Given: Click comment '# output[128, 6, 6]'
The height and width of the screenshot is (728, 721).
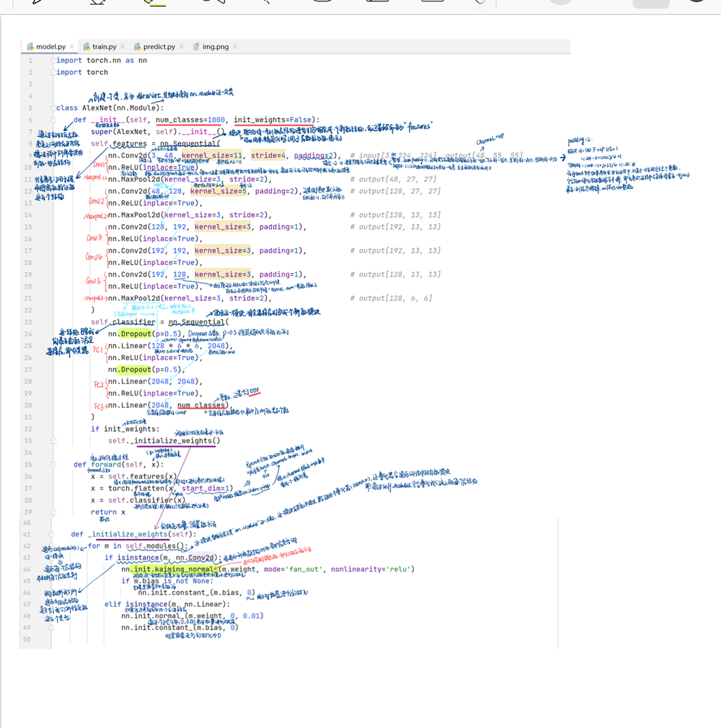Looking at the screenshot, I should 391,298.
